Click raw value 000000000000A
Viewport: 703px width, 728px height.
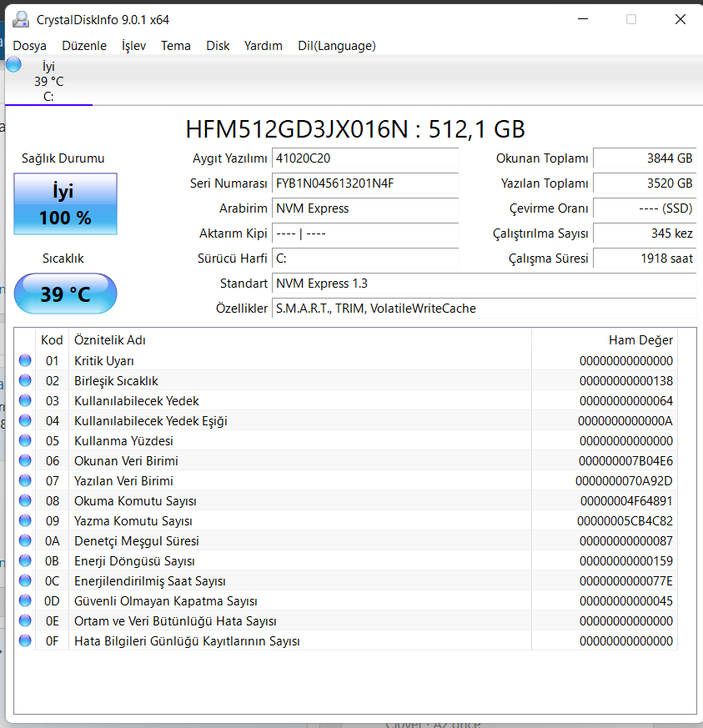(625, 420)
